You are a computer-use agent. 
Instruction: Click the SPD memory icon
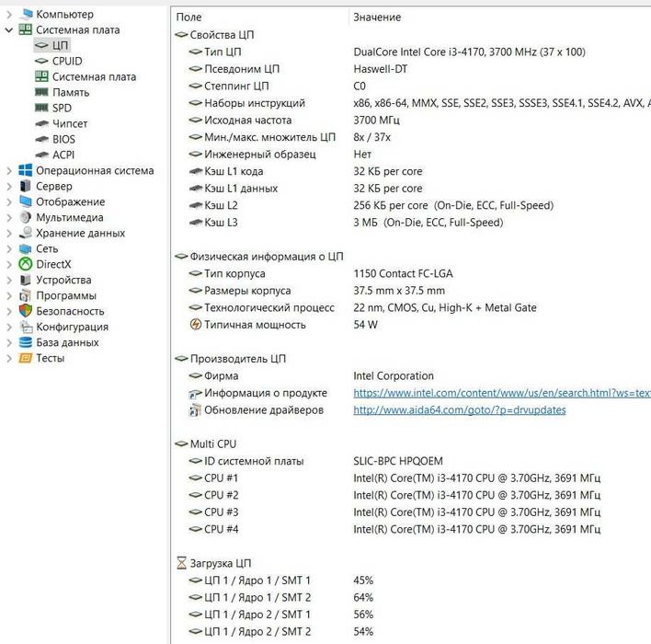[x=41, y=108]
